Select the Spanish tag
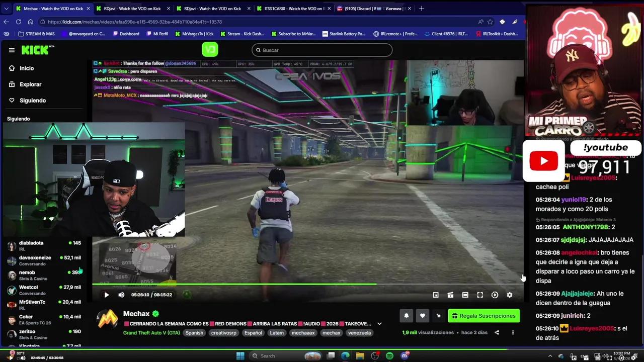Viewport: 644px width, 362px height. coord(194,333)
